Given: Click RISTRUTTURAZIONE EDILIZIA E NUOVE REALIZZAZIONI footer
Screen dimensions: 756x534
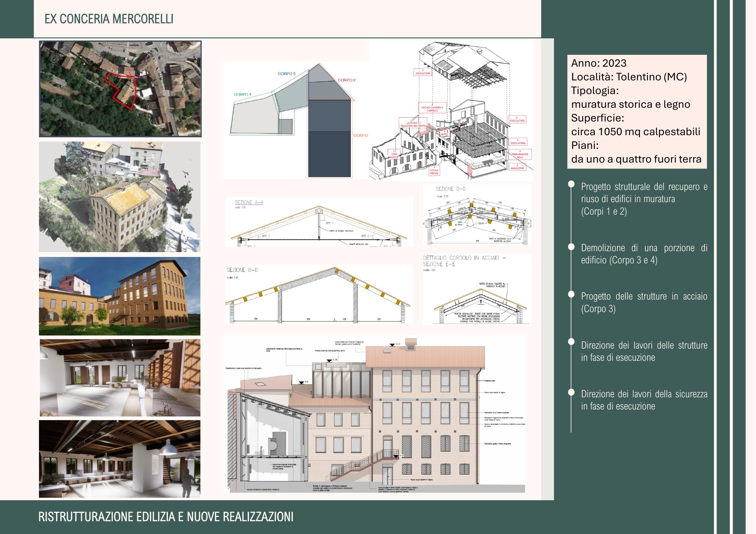Looking at the screenshot, I should pyautogui.click(x=166, y=517).
